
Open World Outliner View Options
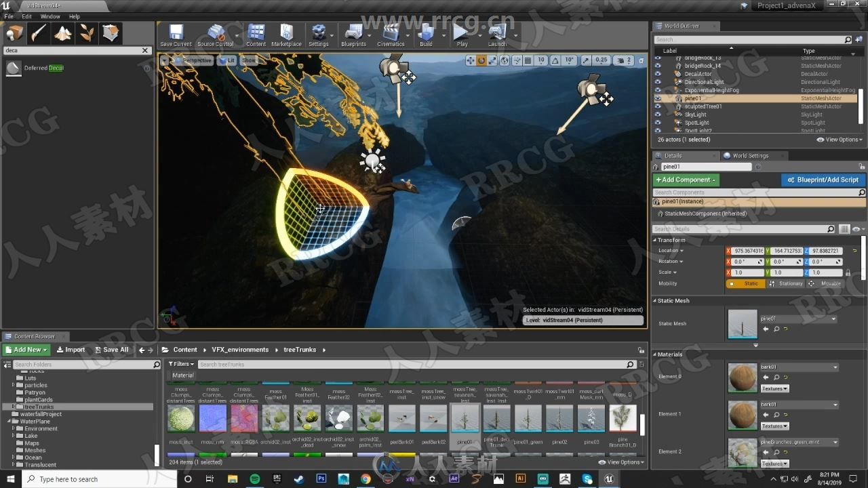click(840, 140)
